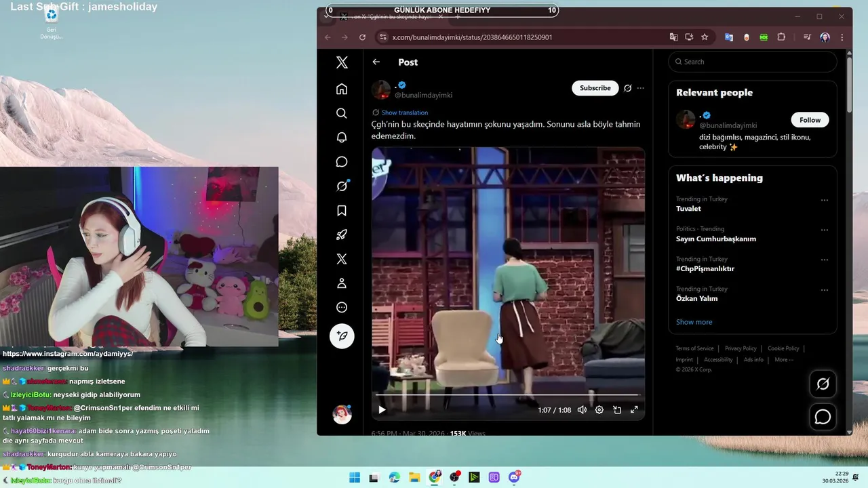The height and width of the screenshot is (488, 868).
Task: Open a new browser tab
Action: [x=458, y=16]
